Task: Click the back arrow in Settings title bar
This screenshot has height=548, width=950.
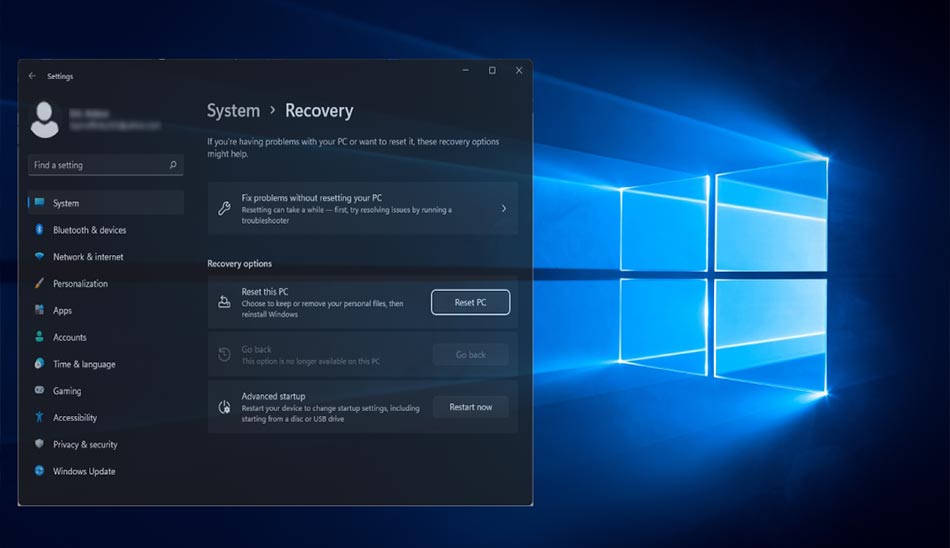Action: (32, 76)
